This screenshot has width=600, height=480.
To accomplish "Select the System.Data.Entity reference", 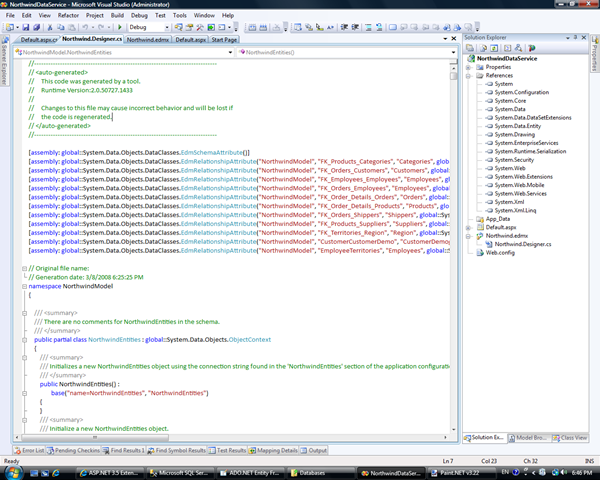I will [517, 126].
